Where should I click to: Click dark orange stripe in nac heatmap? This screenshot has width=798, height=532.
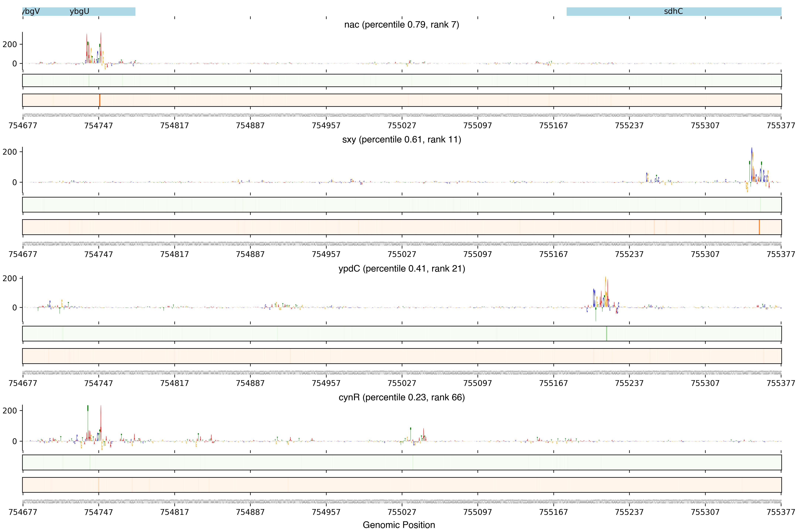click(99, 100)
